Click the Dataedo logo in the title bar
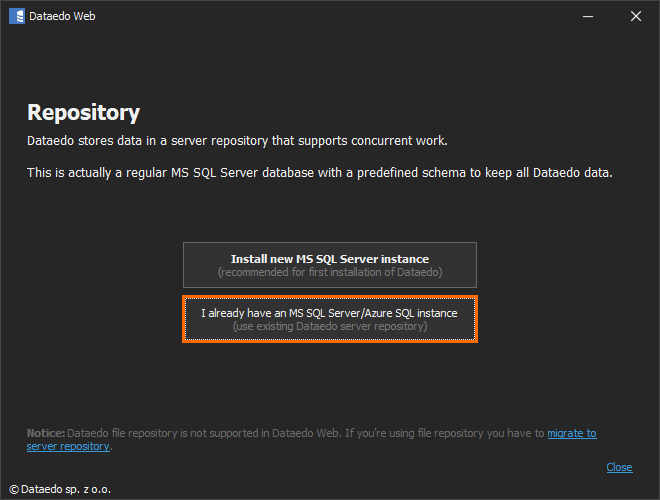The image size is (660, 500). coord(15,16)
